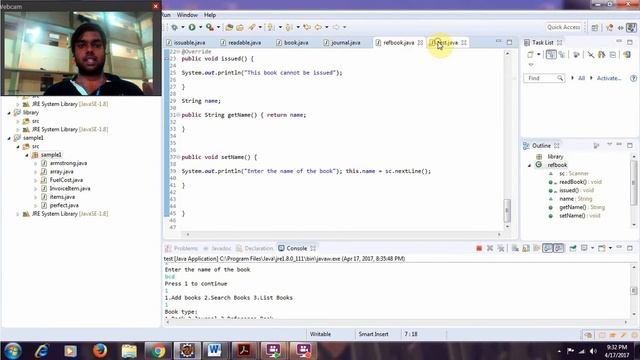This screenshot has height=360, width=640.
Task: Collapse the refbook class in Outline
Action: pyautogui.click(x=530, y=165)
